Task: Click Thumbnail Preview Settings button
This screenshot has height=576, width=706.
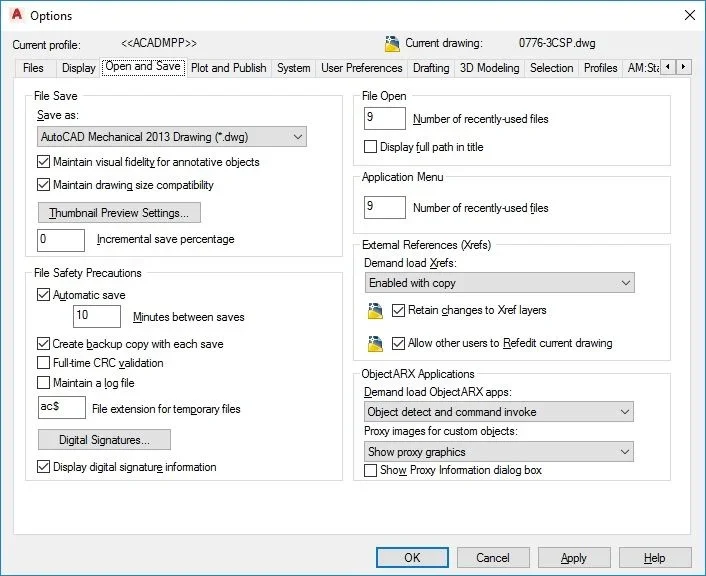Action: click(x=119, y=213)
